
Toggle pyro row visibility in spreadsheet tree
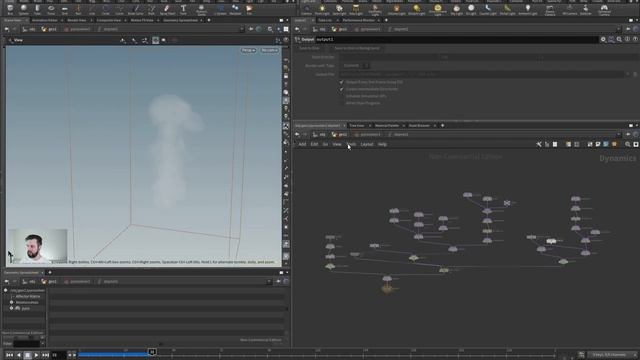pos(11,308)
